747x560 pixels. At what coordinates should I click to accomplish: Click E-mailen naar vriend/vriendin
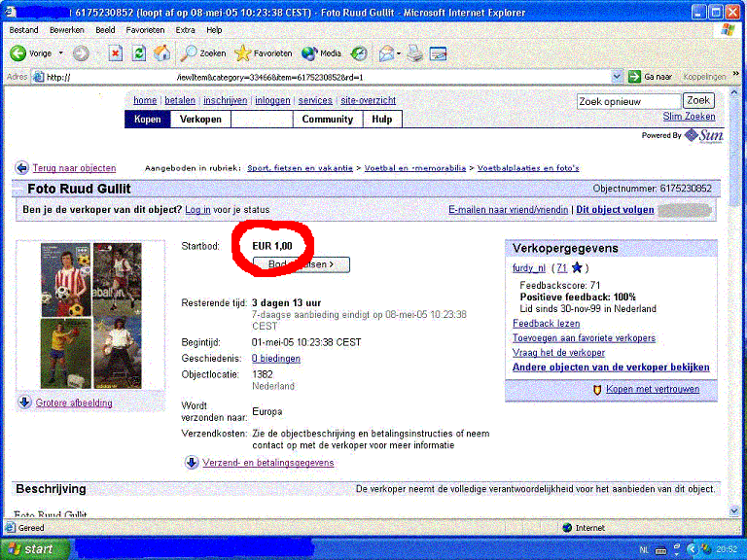509,210
